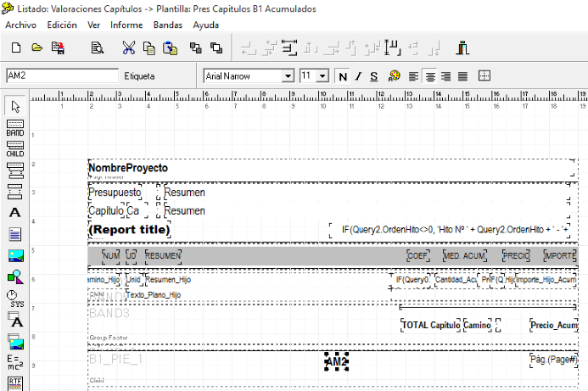Open the Arial Narrow font dropdown
Image resolution: width=588 pixels, height=391 pixels.
pyautogui.click(x=288, y=76)
